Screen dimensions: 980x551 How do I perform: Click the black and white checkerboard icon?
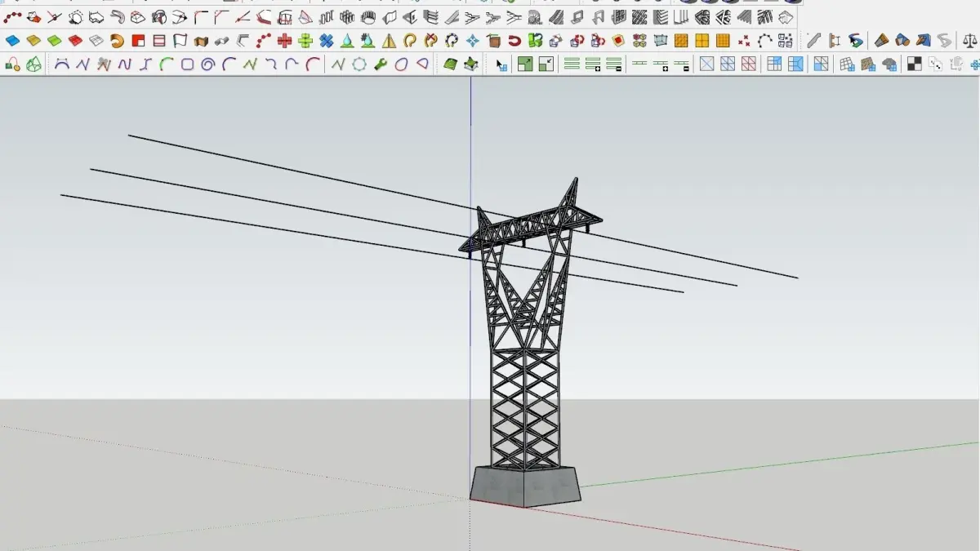tap(914, 64)
